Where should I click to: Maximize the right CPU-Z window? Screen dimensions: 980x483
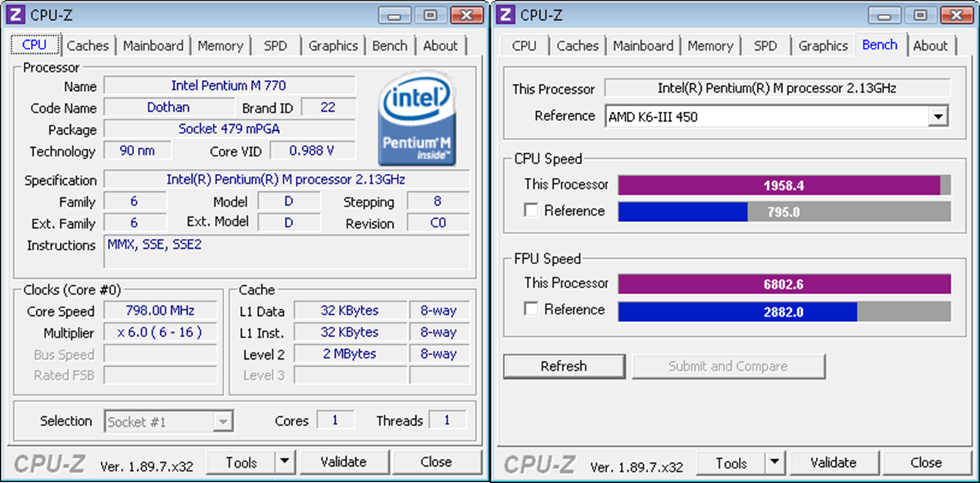pyautogui.click(x=920, y=15)
